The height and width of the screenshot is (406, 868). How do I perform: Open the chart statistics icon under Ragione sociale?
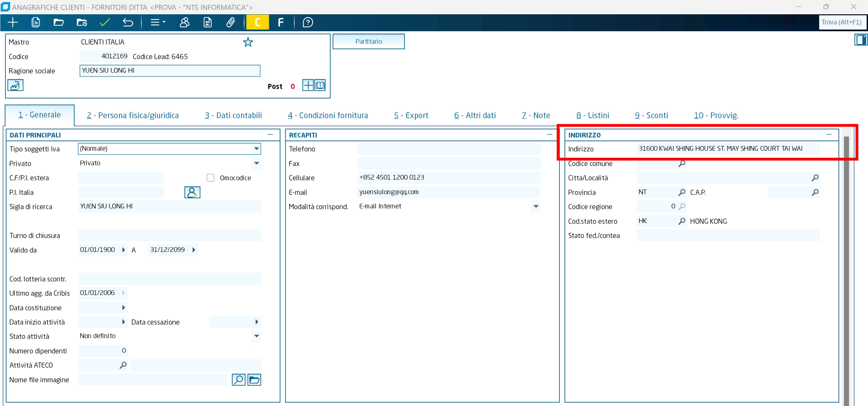(x=15, y=85)
